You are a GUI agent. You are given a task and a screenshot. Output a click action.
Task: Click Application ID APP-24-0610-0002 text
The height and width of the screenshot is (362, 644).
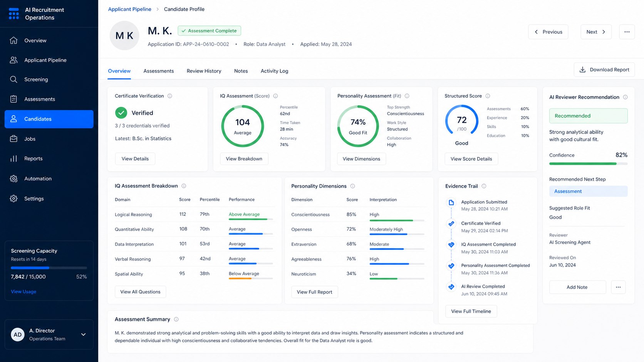point(188,44)
